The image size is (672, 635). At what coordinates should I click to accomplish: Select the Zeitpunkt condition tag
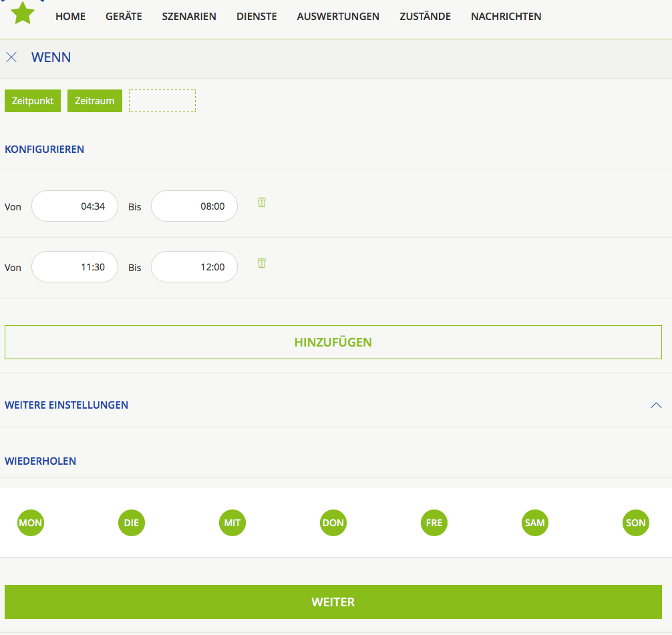point(33,101)
